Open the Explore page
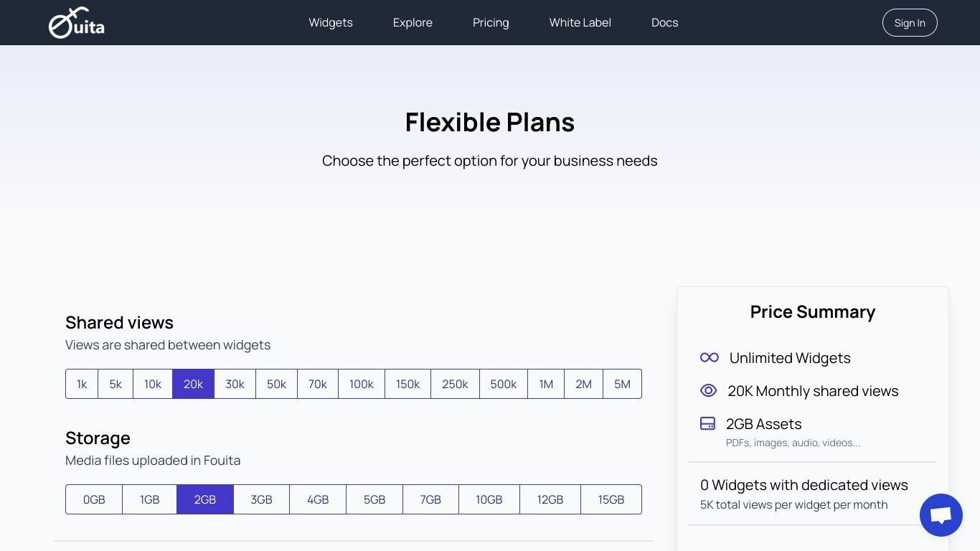This screenshot has width=980, height=551. tap(413, 22)
